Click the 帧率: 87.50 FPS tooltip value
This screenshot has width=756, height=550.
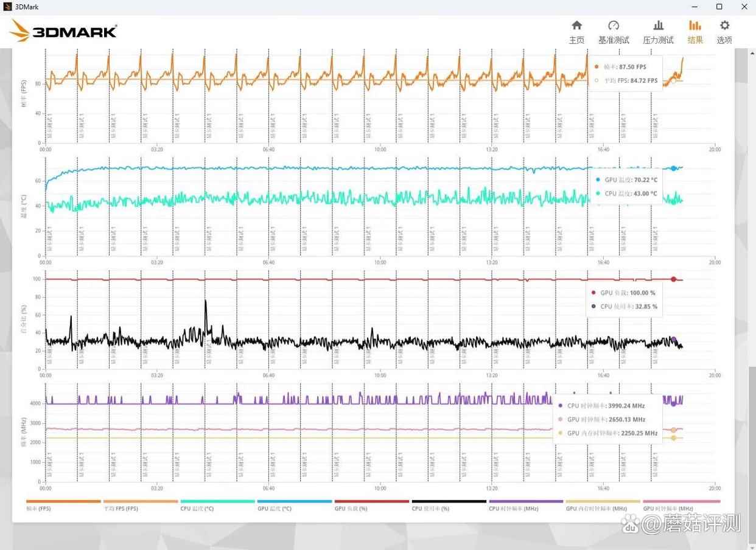[625, 67]
